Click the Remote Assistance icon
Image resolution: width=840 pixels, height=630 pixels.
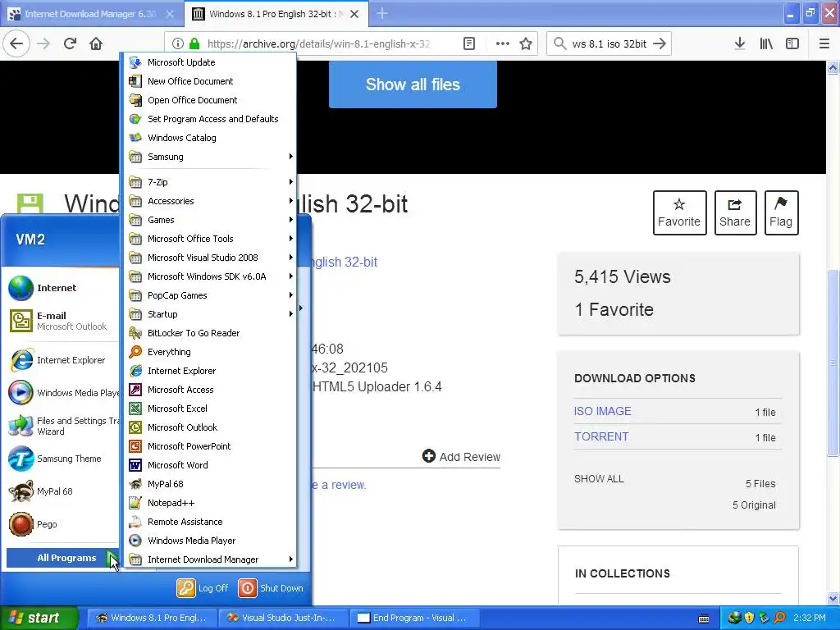click(135, 522)
